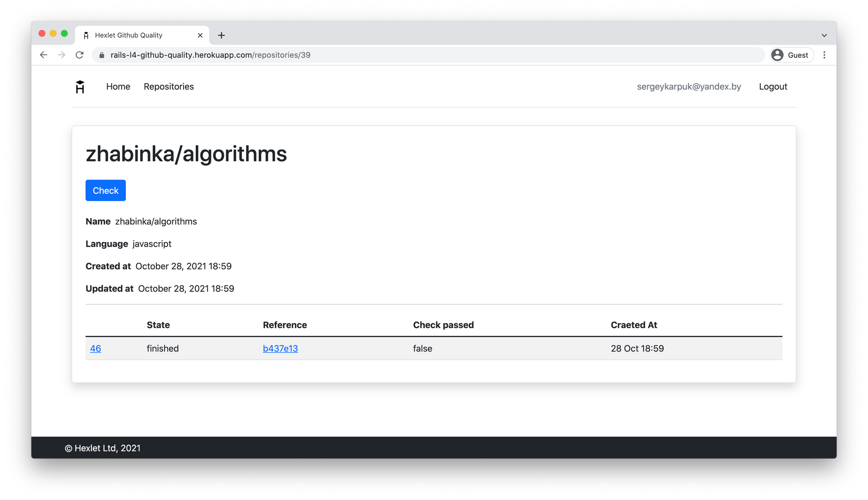Open the Repositories menu item
The width and height of the screenshot is (868, 500).
coord(169,86)
